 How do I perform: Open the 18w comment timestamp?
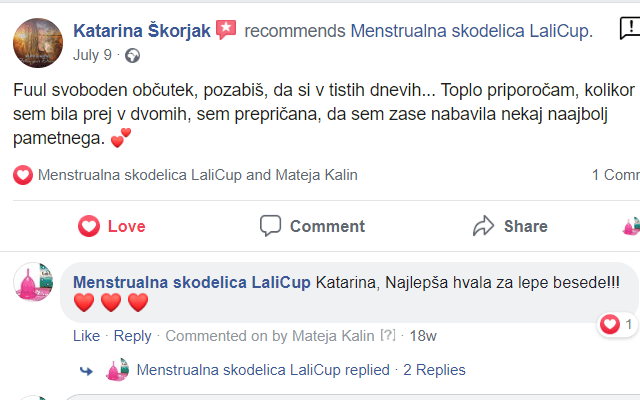(x=423, y=336)
